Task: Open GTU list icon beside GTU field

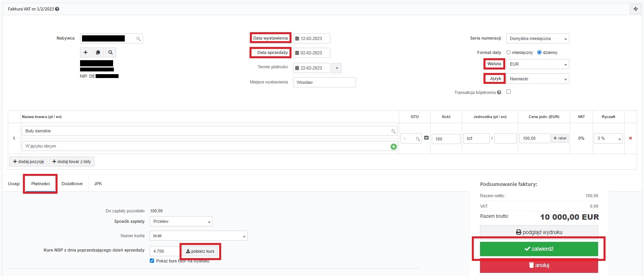Action: tap(426, 138)
